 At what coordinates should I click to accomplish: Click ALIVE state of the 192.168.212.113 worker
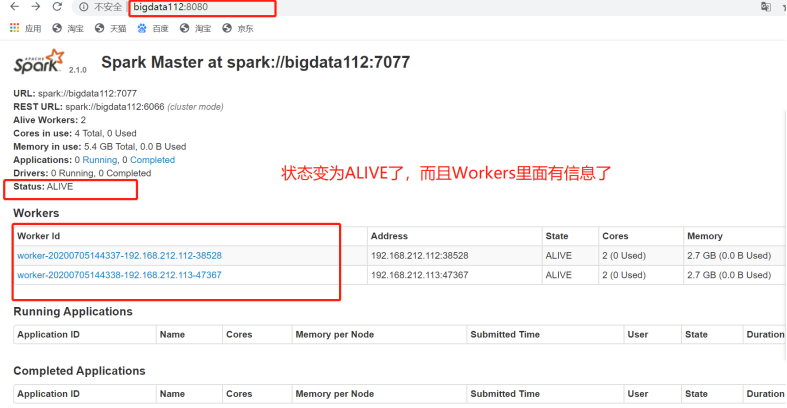(559, 275)
